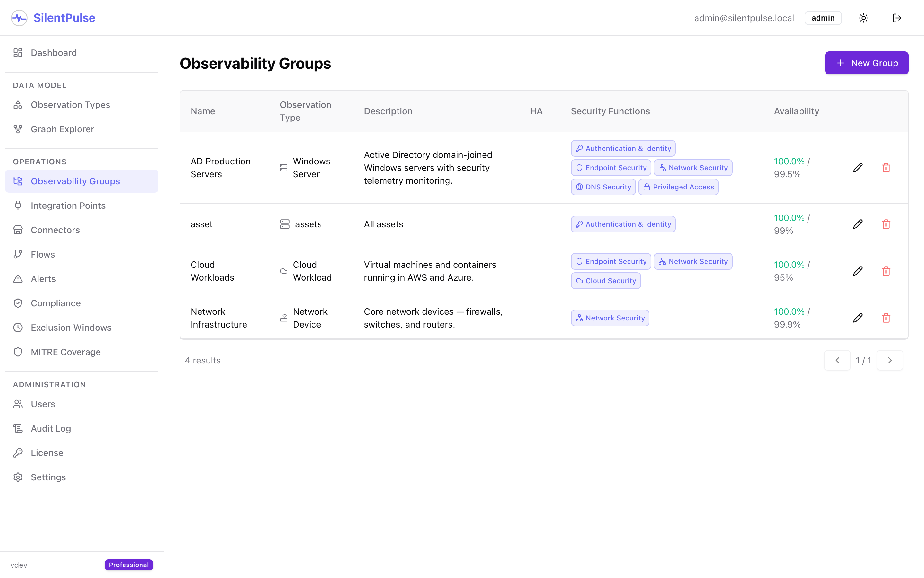Screen dimensions: 924x578
Task: Open the Flows section
Action: 82,254
